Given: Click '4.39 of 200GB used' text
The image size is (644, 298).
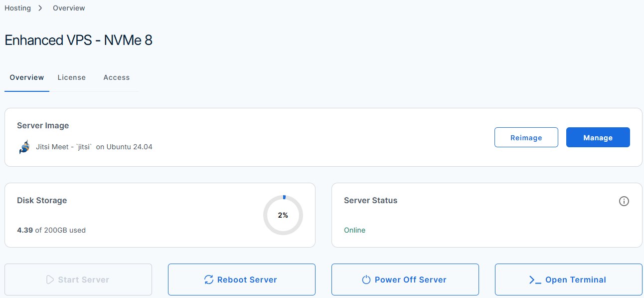Looking at the screenshot, I should pos(51,230).
